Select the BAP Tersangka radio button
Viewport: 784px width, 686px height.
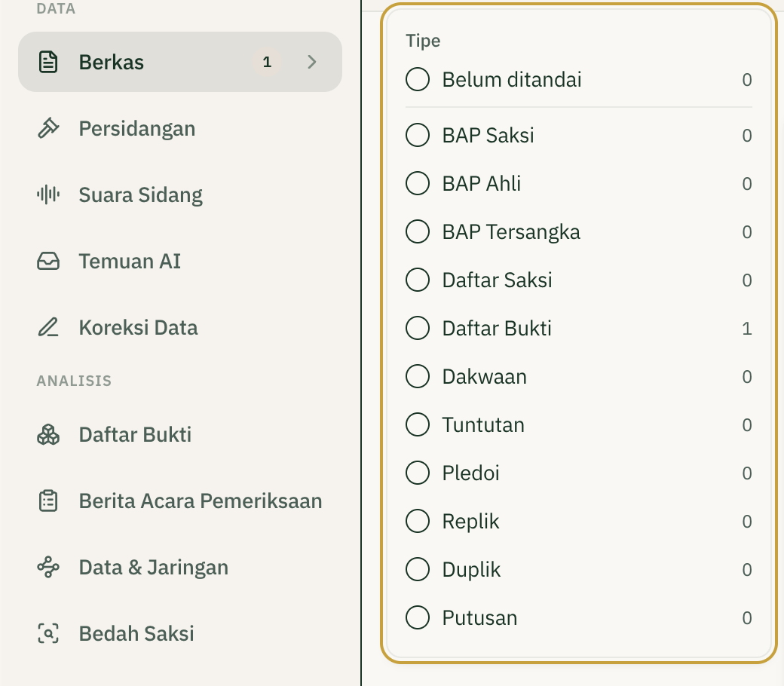point(418,231)
